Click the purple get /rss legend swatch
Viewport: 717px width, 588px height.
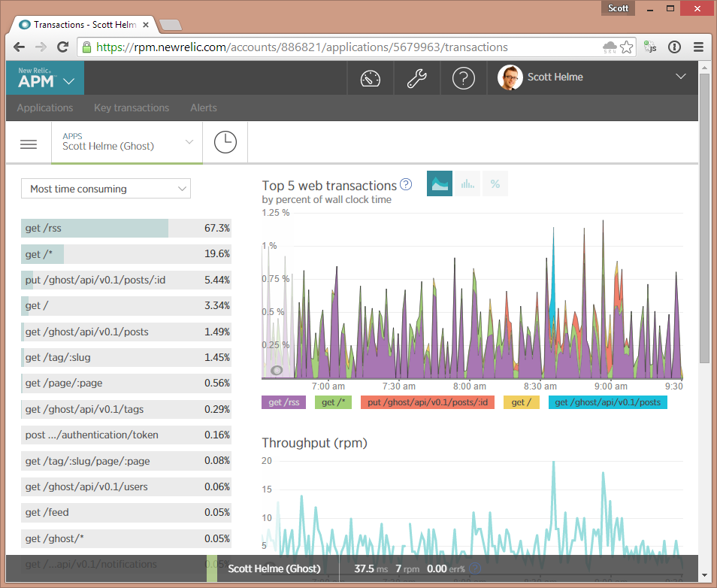284,402
